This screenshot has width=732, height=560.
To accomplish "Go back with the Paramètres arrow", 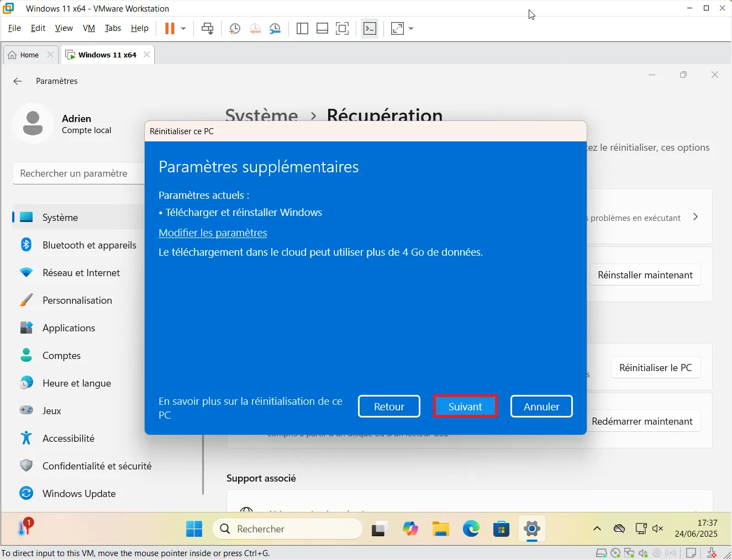I will coord(18,81).
